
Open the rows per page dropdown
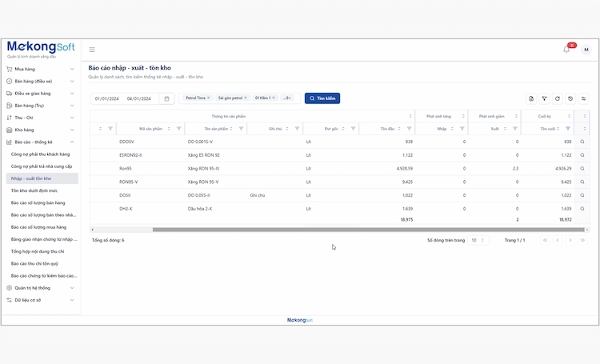(478, 240)
